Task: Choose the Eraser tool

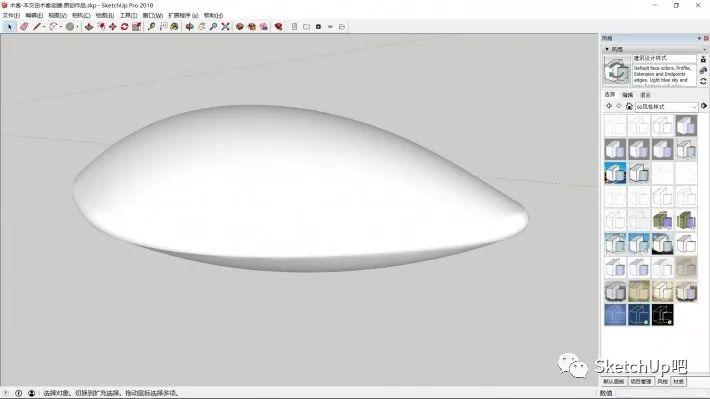Action: tap(24, 27)
